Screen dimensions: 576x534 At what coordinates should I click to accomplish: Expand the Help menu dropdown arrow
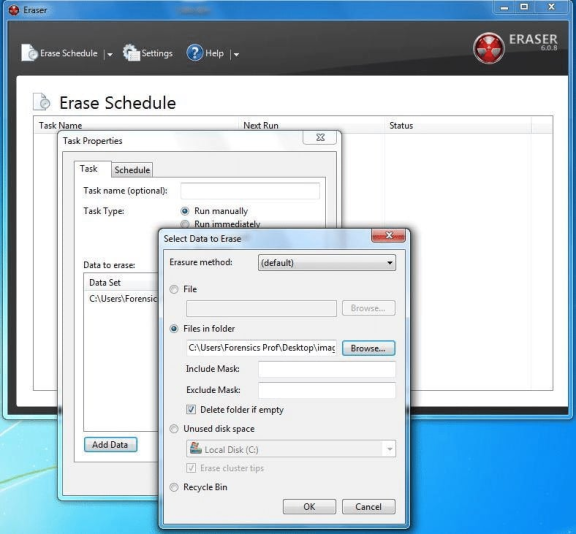pos(236,54)
